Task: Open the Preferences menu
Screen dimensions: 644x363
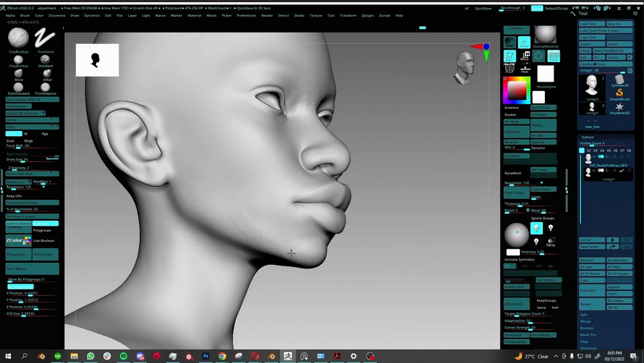Action: [247, 15]
